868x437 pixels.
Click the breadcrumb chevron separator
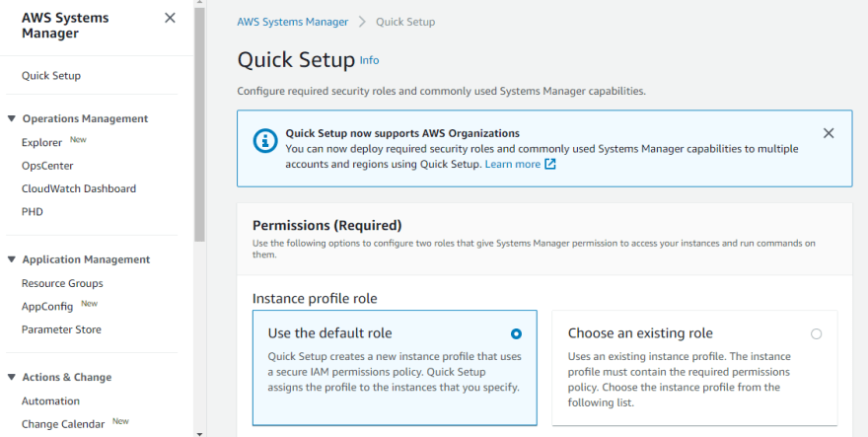coord(362,22)
